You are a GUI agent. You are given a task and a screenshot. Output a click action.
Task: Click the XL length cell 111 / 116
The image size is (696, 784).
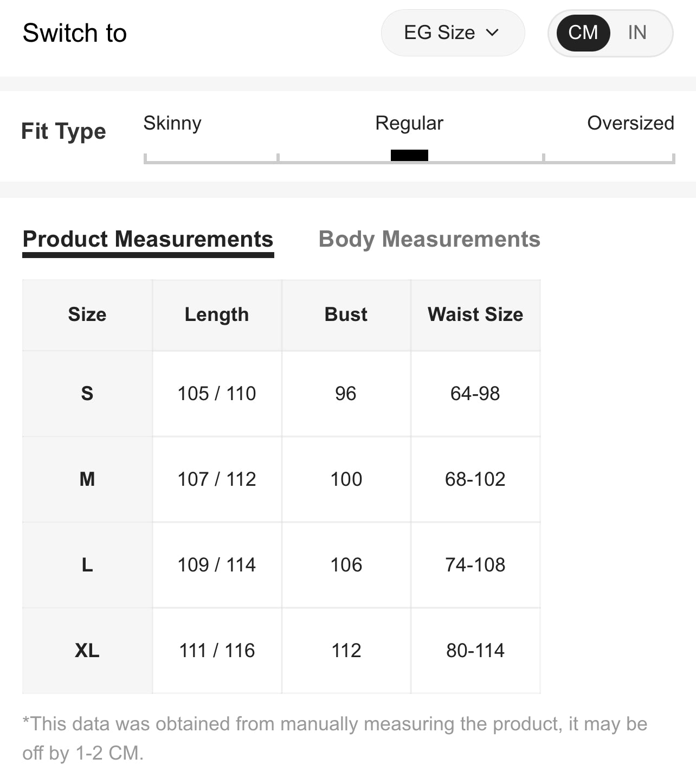coord(217,651)
